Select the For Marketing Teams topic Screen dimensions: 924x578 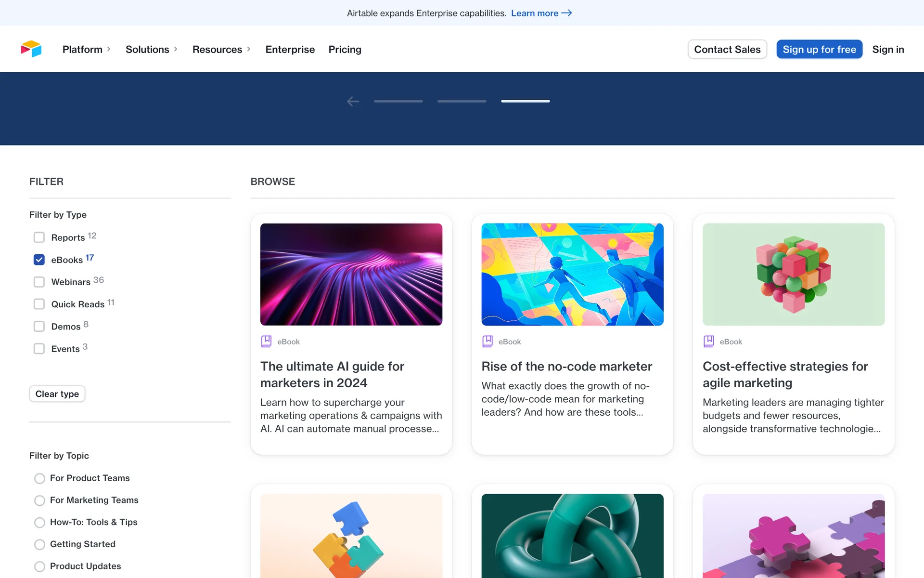[39, 500]
